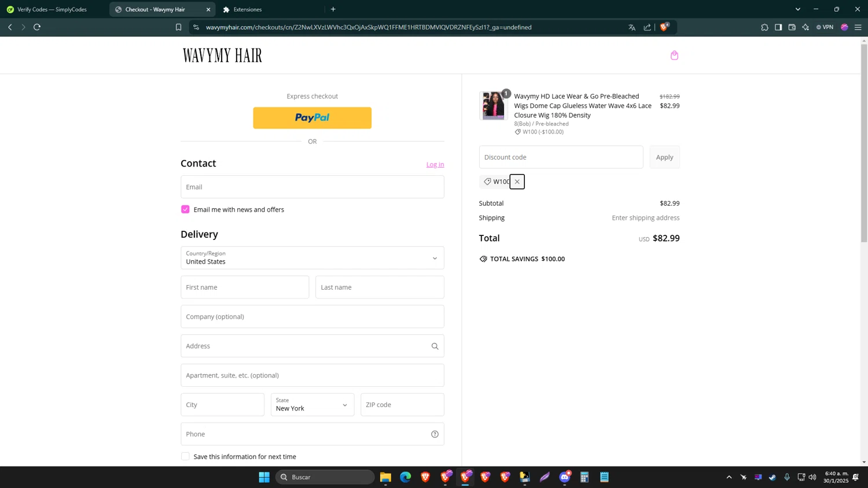Focus the Email input field
The image size is (868, 488).
(312, 187)
